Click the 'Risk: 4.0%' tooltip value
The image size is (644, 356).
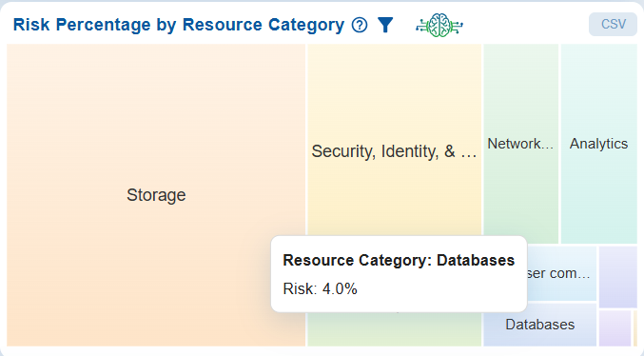(320, 288)
